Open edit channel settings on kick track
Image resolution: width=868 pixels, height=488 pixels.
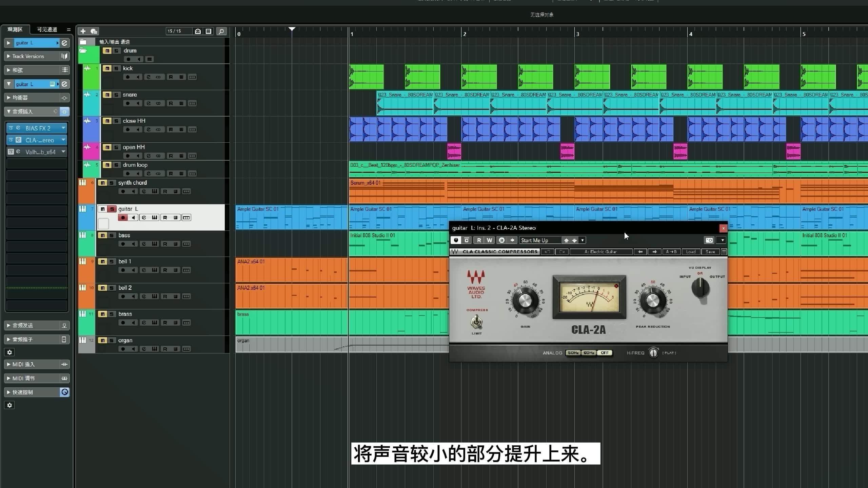(149, 77)
